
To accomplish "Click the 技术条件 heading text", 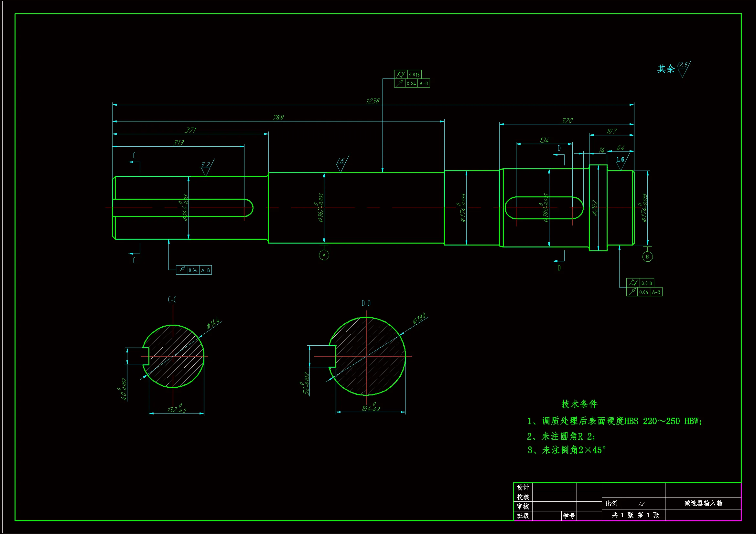I will [579, 404].
